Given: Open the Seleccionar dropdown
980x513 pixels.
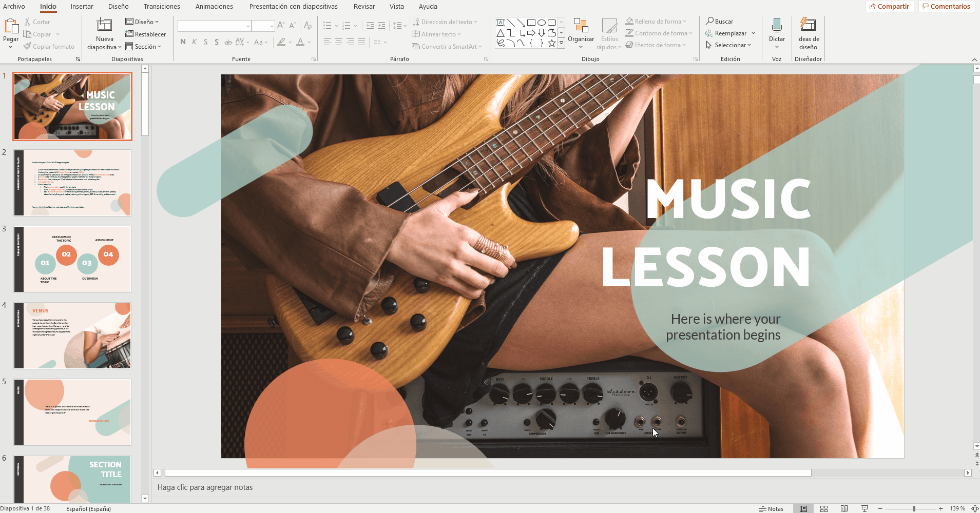Looking at the screenshot, I should click(728, 45).
